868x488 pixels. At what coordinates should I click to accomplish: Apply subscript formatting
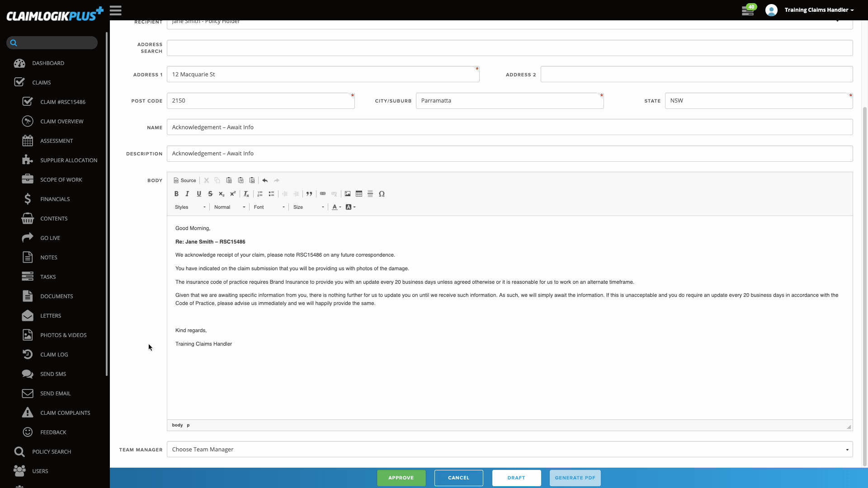pos(222,194)
